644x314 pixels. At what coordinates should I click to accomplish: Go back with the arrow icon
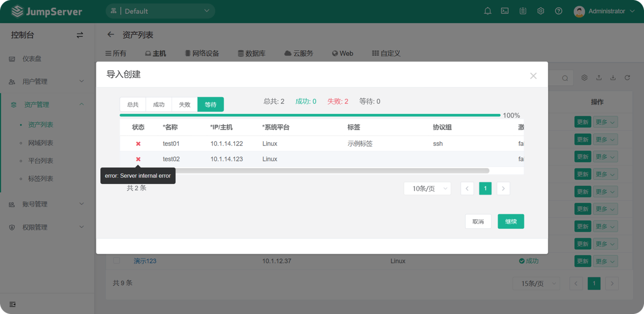coord(111,35)
